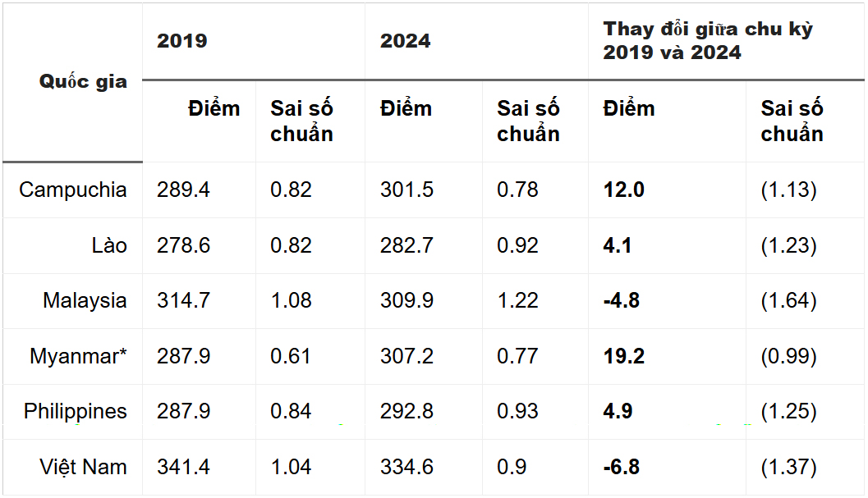
Task: Select the Lào 2024 score 282.7
Action: tap(406, 245)
